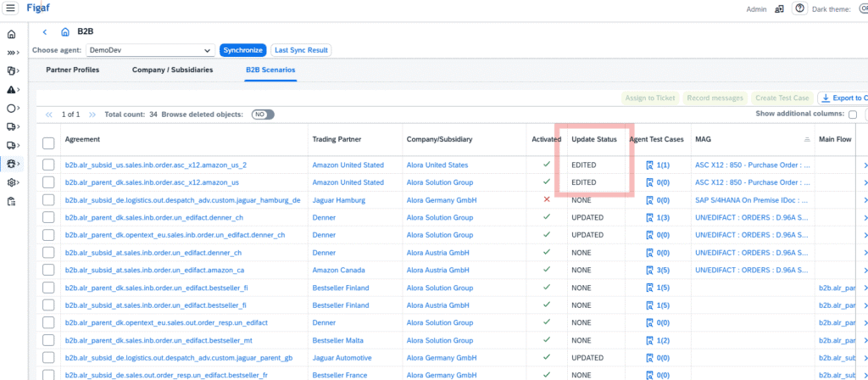Open the circle icon sidebar item
This screenshot has width=868, height=380.
click(13, 108)
